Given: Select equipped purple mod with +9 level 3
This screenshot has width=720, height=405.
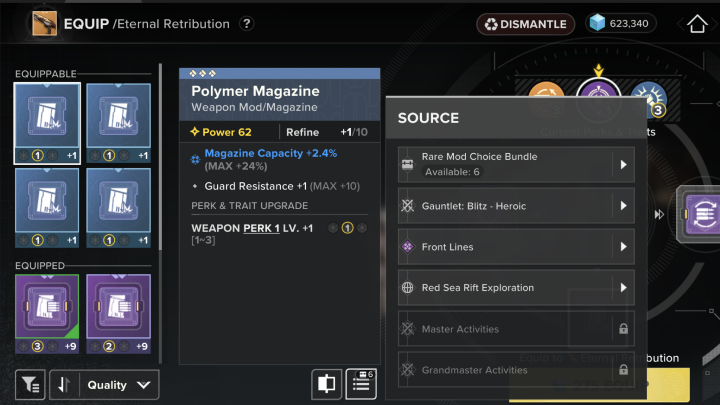Looking at the screenshot, I should coord(47,314).
